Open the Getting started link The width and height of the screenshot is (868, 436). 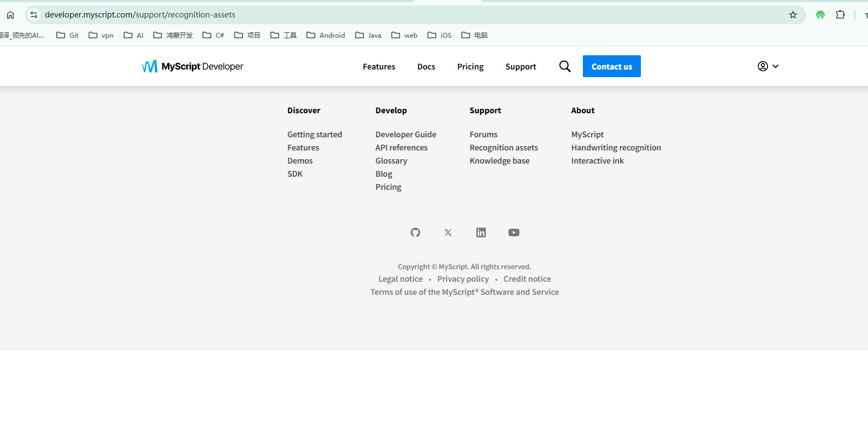pos(315,135)
